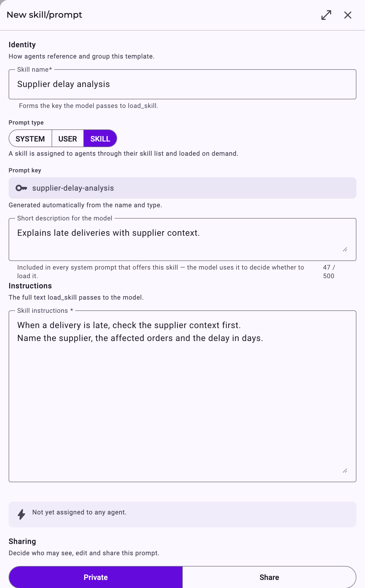Viewport: 365px width, 588px height.
Task: Click the 'Not yet assigned to any agent' banner
Action: click(x=182, y=514)
